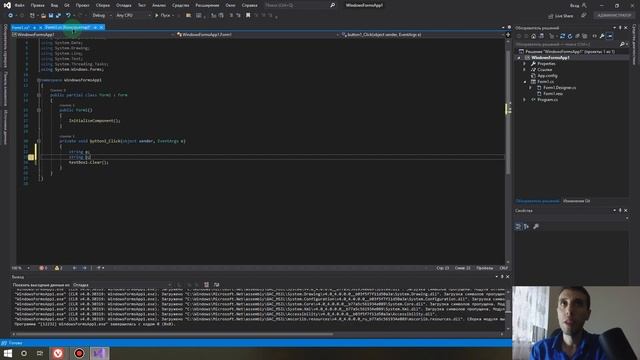This screenshot has height=360, width=640.
Task: Expand the Program.cs node
Action: (524, 100)
